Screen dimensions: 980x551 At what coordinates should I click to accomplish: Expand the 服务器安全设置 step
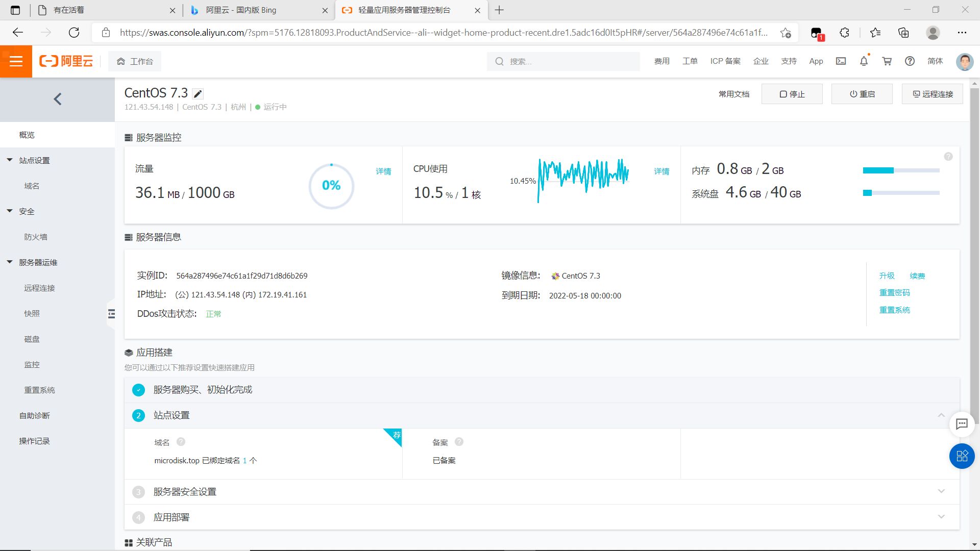click(941, 491)
